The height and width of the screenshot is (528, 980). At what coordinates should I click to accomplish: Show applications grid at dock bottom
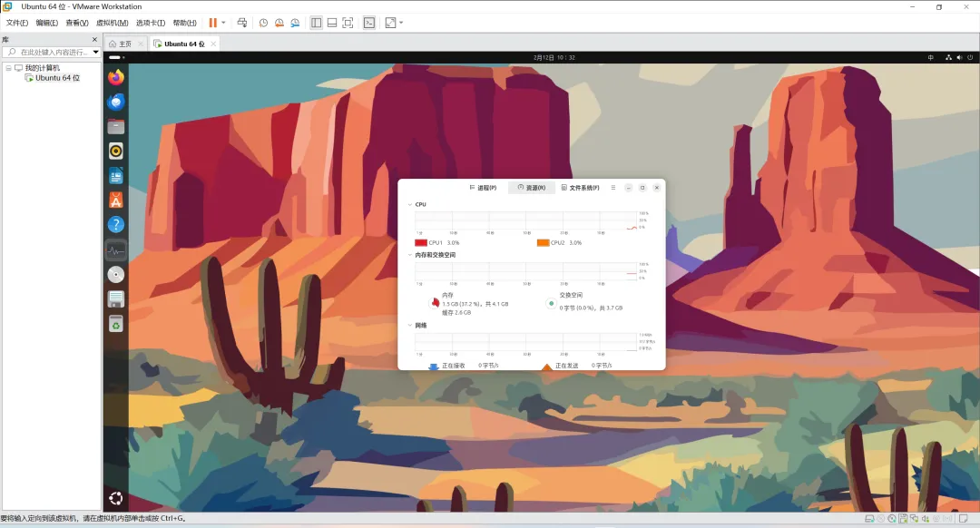[115, 498]
